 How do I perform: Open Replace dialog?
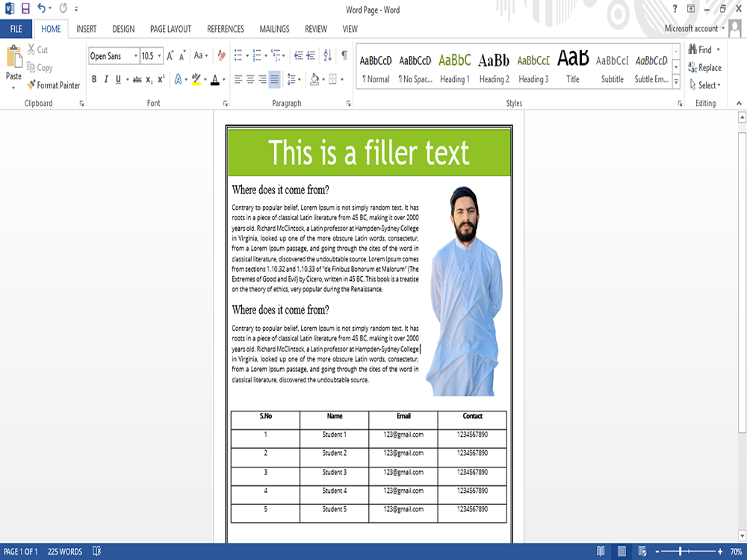(705, 68)
